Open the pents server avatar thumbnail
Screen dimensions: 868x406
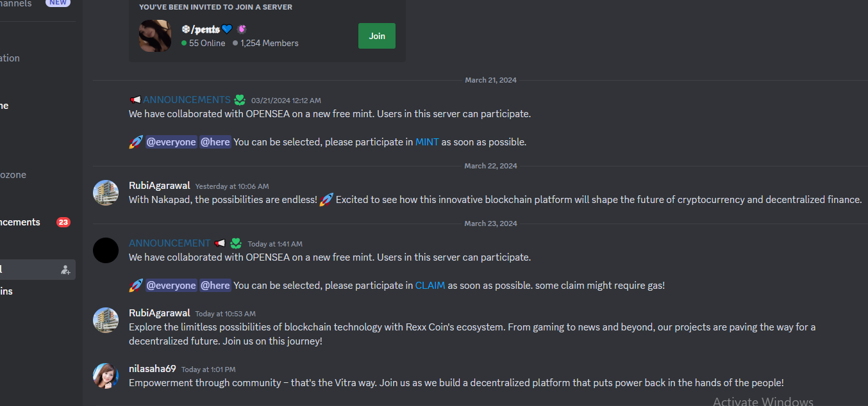tap(155, 36)
